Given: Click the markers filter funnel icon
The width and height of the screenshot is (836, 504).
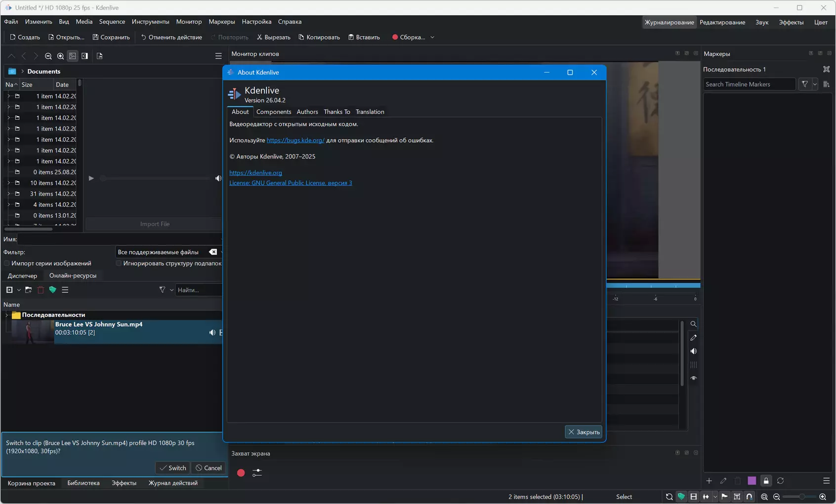Looking at the screenshot, I should (x=805, y=84).
